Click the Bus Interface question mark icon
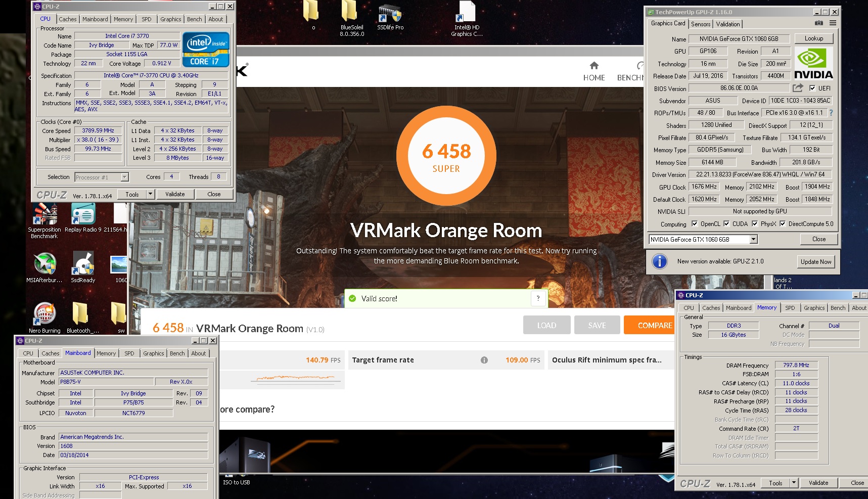 click(x=831, y=113)
